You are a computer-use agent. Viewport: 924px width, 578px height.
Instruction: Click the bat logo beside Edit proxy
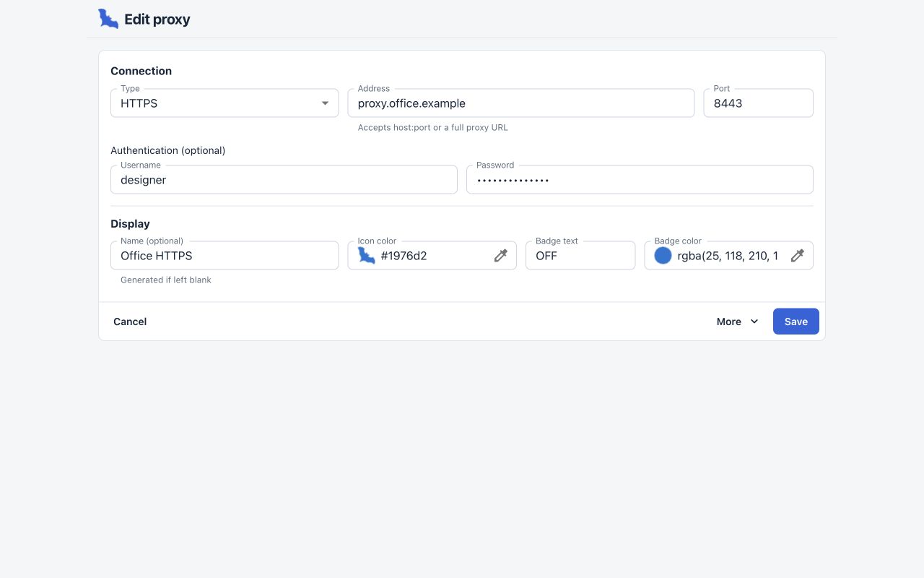(108, 19)
